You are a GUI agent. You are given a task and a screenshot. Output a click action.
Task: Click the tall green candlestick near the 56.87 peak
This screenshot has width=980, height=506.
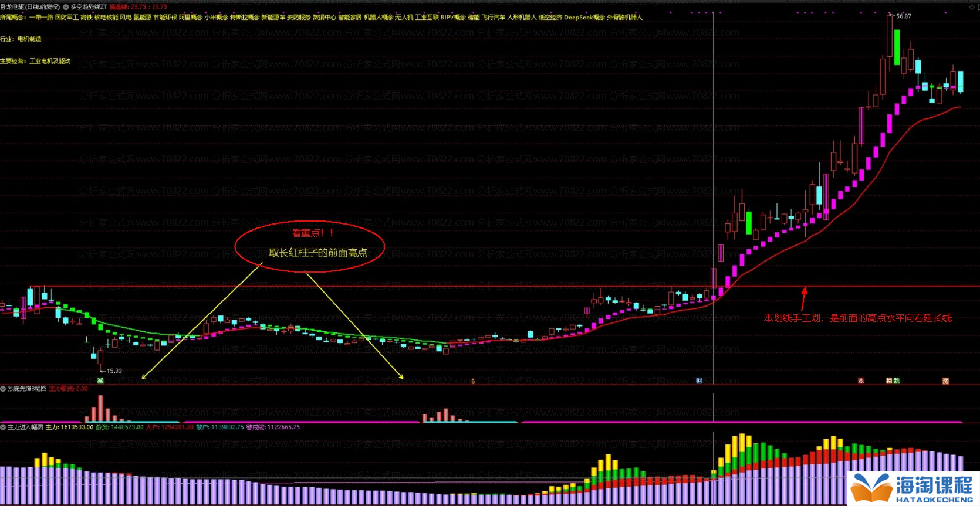click(x=897, y=47)
